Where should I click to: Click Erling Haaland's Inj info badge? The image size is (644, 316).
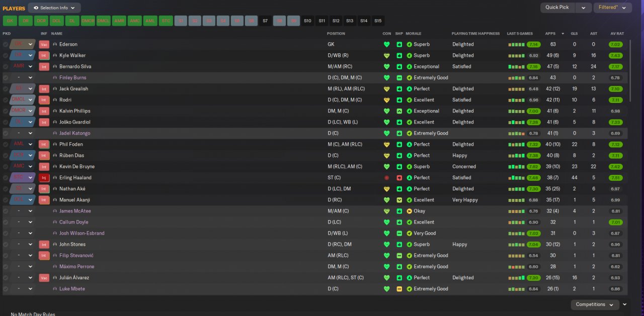pos(44,178)
